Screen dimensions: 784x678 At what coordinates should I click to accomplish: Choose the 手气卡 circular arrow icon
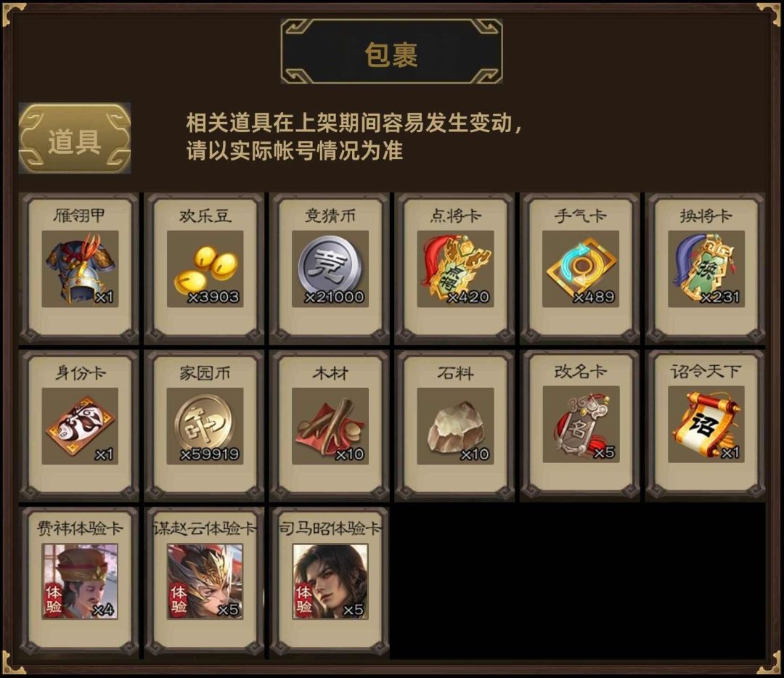[581, 269]
